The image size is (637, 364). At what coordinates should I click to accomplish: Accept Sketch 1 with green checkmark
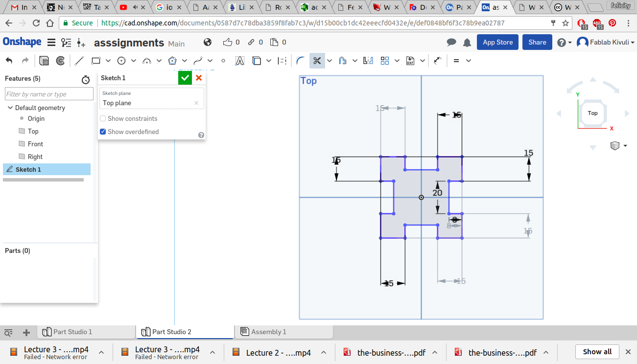(185, 78)
